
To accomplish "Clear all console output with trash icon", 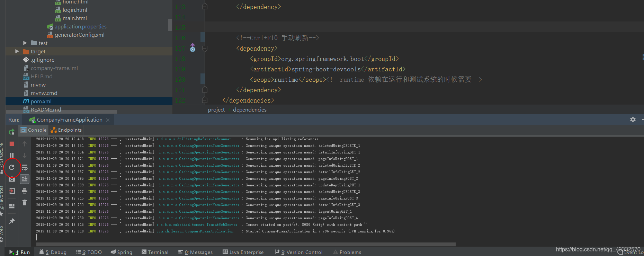I will tap(25, 203).
